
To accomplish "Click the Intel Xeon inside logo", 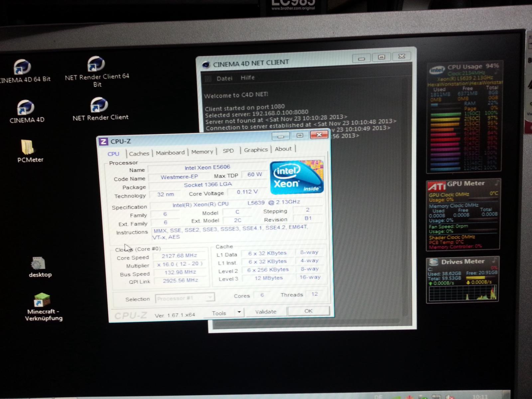I will coord(296,178).
